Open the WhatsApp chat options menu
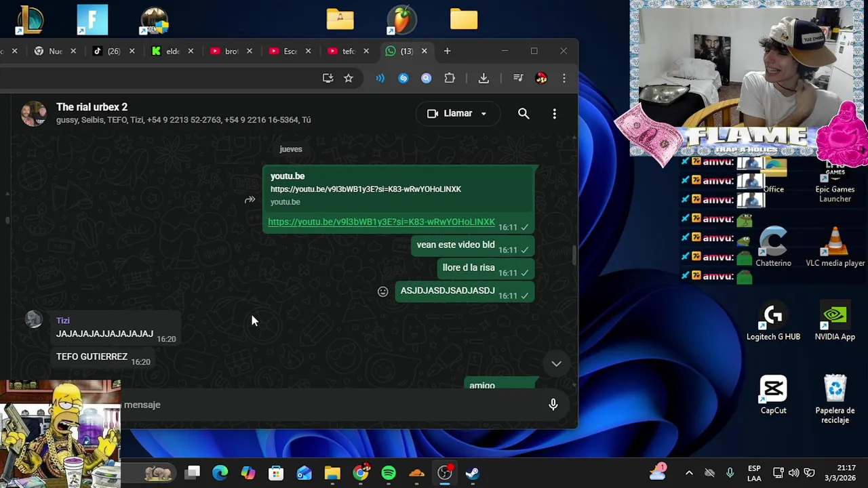The image size is (868, 488). pyautogui.click(x=554, y=114)
